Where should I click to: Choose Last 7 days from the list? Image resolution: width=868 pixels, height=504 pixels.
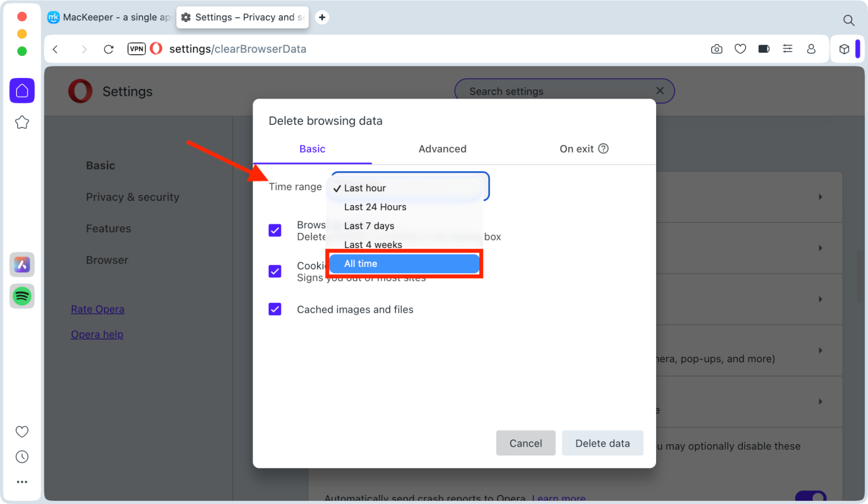click(x=369, y=225)
